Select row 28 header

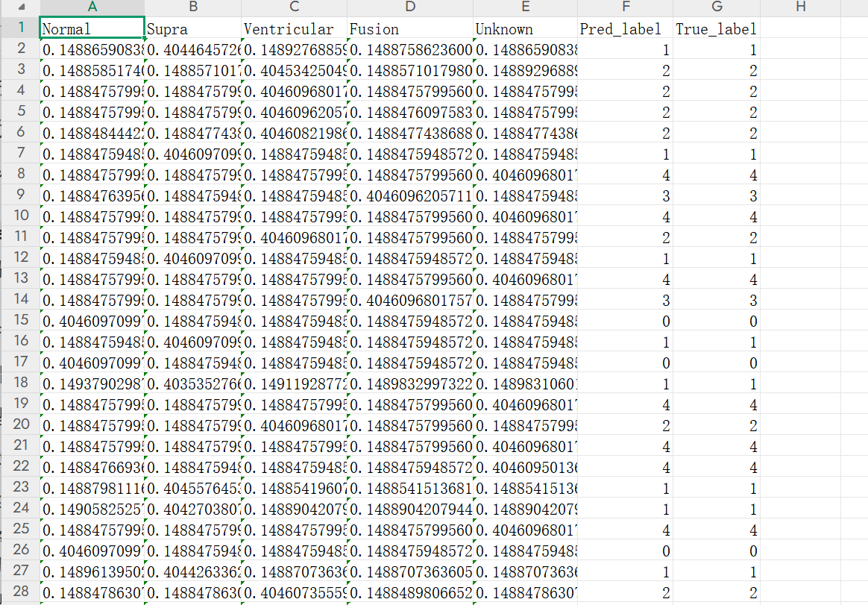click(x=21, y=592)
